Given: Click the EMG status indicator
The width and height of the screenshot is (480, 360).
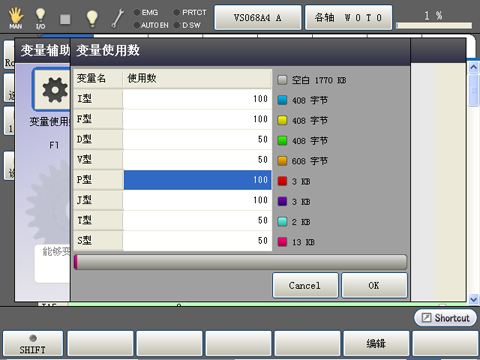Looking at the screenshot, I should pyautogui.click(x=146, y=13).
